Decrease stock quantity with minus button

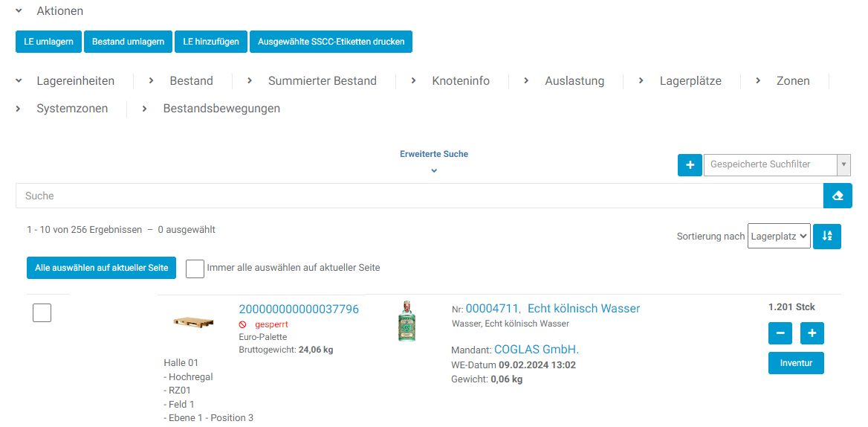pyautogui.click(x=780, y=333)
